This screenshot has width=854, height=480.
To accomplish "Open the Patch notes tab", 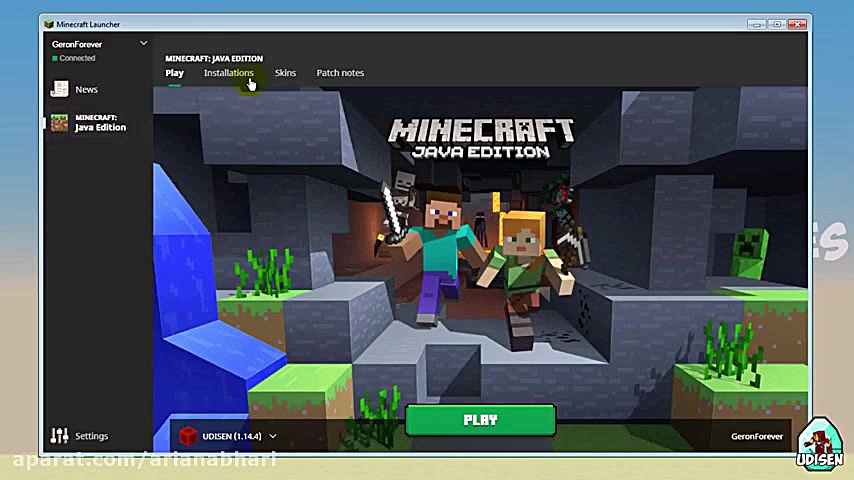I will (x=340, y=73).
